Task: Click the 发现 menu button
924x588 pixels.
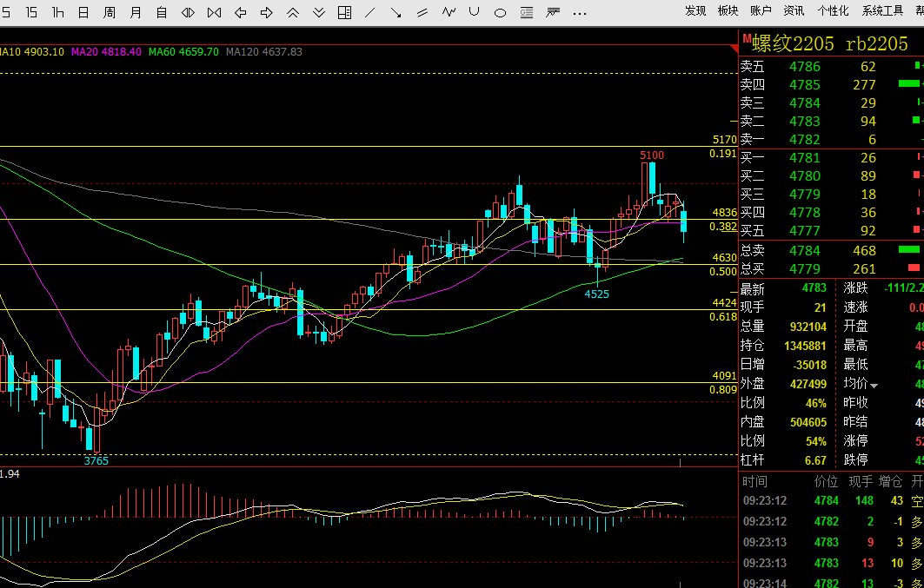Action: [695, 10]
